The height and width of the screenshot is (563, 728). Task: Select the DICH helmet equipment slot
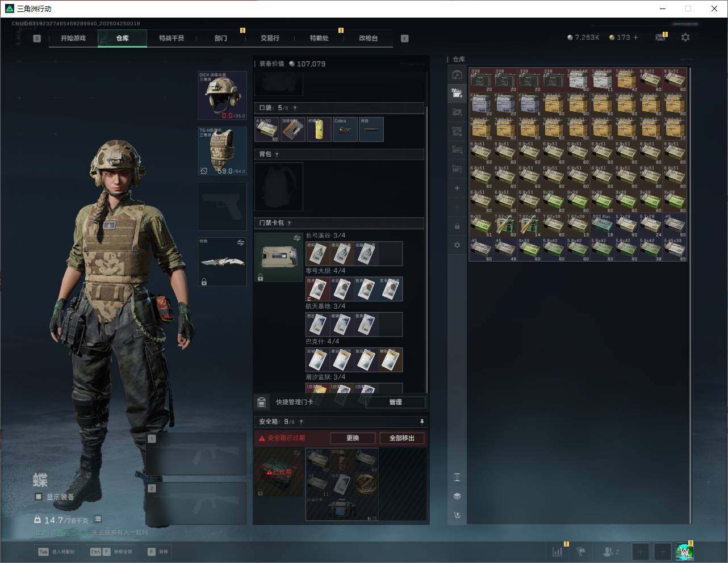pos(222,95)
